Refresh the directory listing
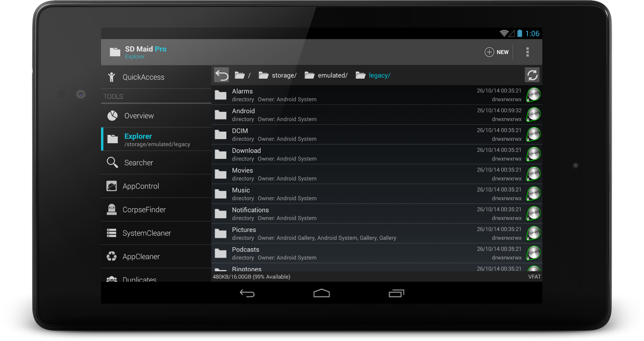 [532, 75]
